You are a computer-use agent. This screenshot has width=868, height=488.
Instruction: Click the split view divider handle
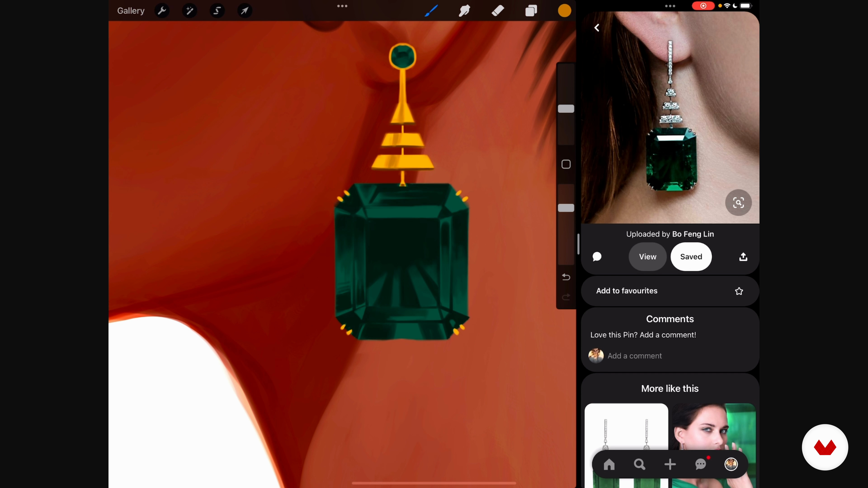[x=578, y=244]
